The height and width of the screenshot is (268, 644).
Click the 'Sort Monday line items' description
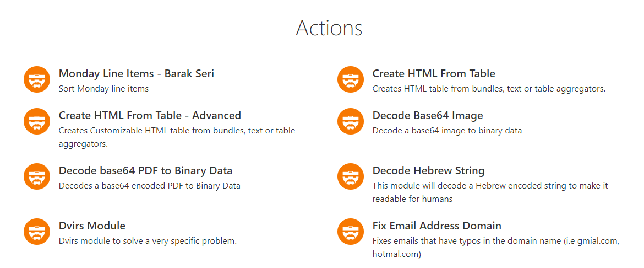(x=103, y=88)
